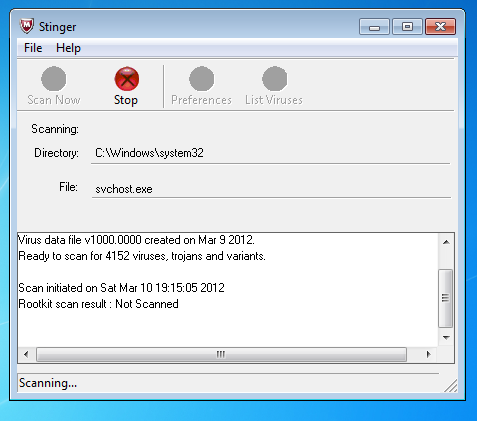Viewport: 477px width, 421px height.
Task: Click the List Viruses toolbar icon
Action: (x=274, y=79)
